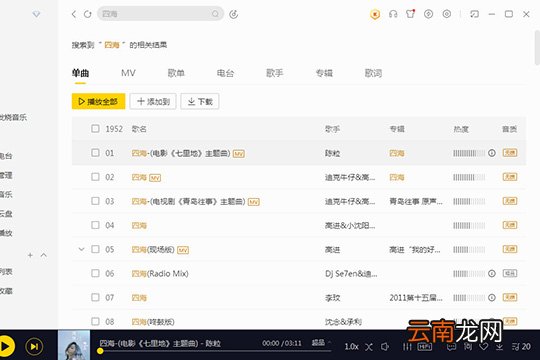Switch to the 歌词 tab
This screenshot has height=360, width=540.
(x=373, y=73)
